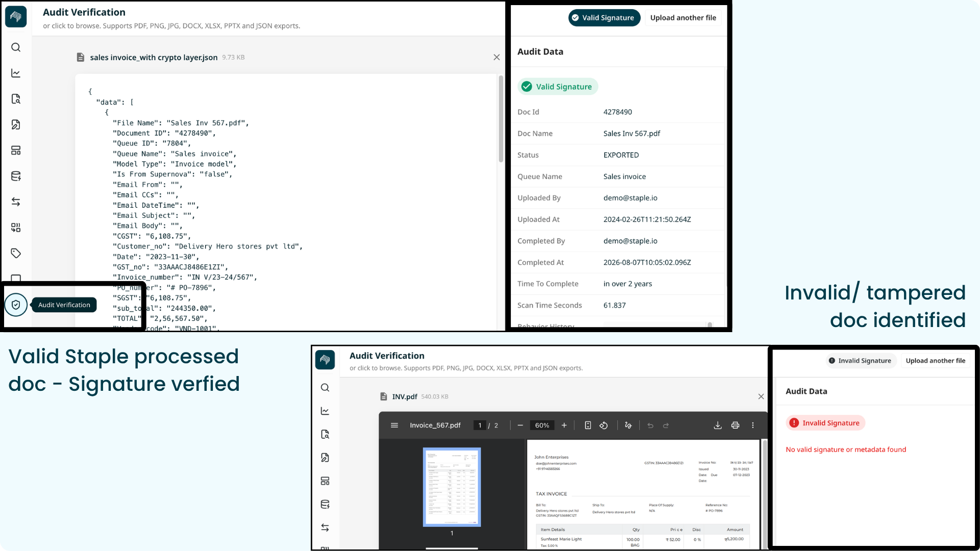Open search in the INV.pdf view sidebar
Image resolution: width=980 pixels, height=551 pixels.
325,388
